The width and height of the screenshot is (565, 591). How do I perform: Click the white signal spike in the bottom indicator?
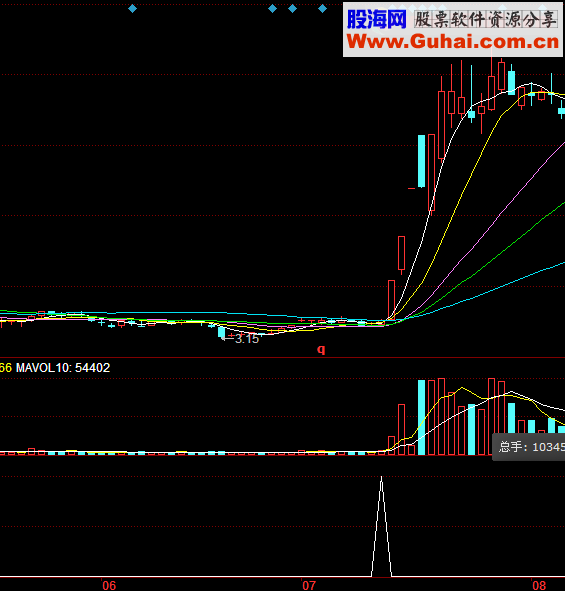(x=381, y=526)
